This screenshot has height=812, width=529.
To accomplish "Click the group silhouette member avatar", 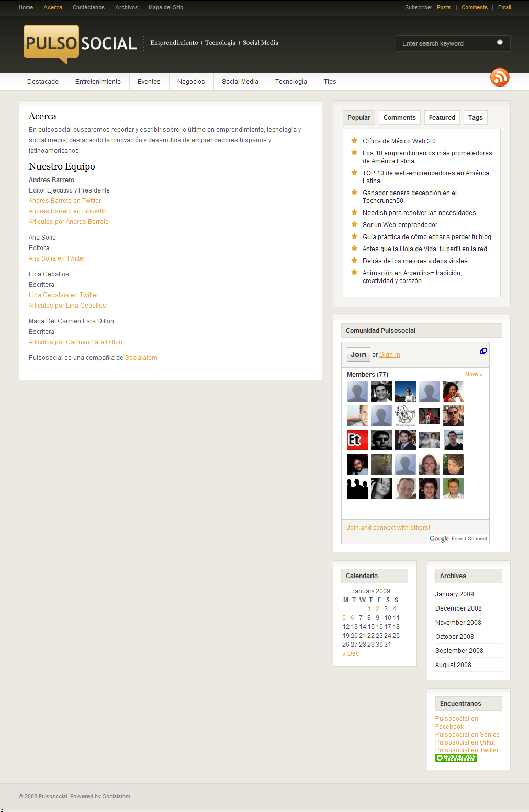I will point(357,488).
